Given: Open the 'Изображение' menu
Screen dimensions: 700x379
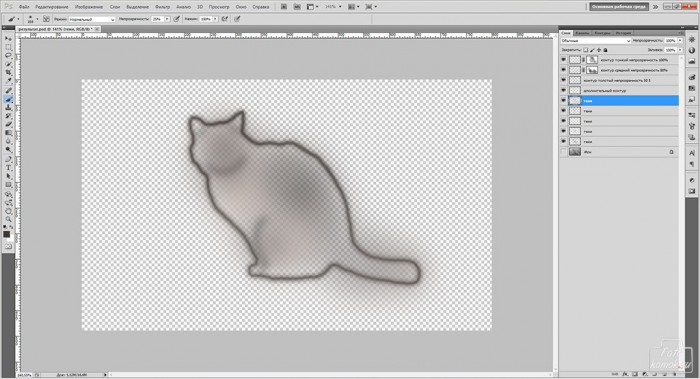Looking at the screenshot, I should click(x=89, y=7).
